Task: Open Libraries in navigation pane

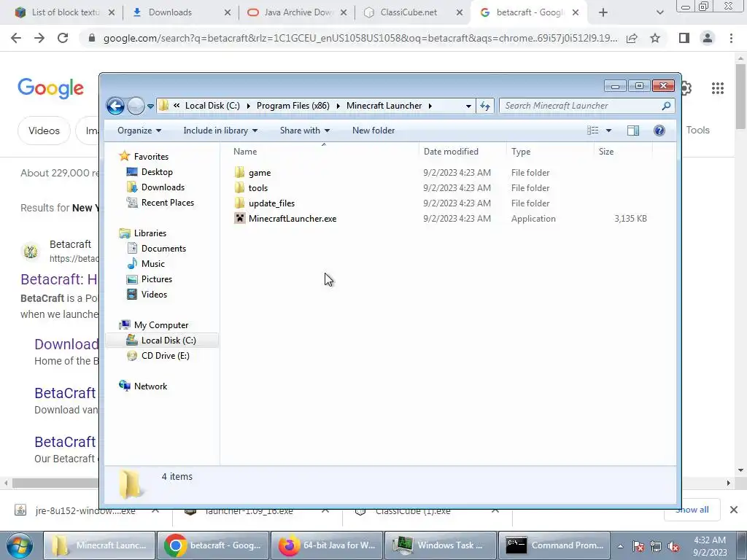Action: (150, 233)
